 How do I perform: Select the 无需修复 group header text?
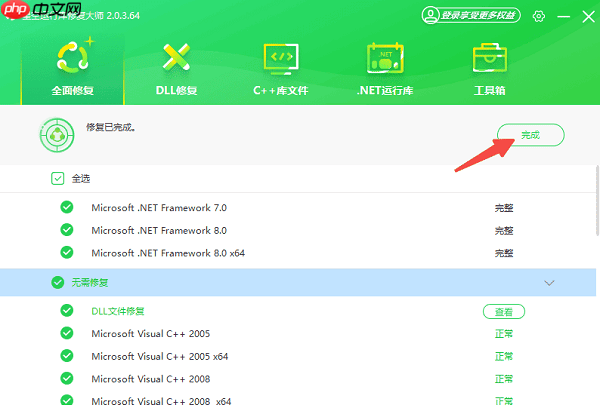coord(90,282)
